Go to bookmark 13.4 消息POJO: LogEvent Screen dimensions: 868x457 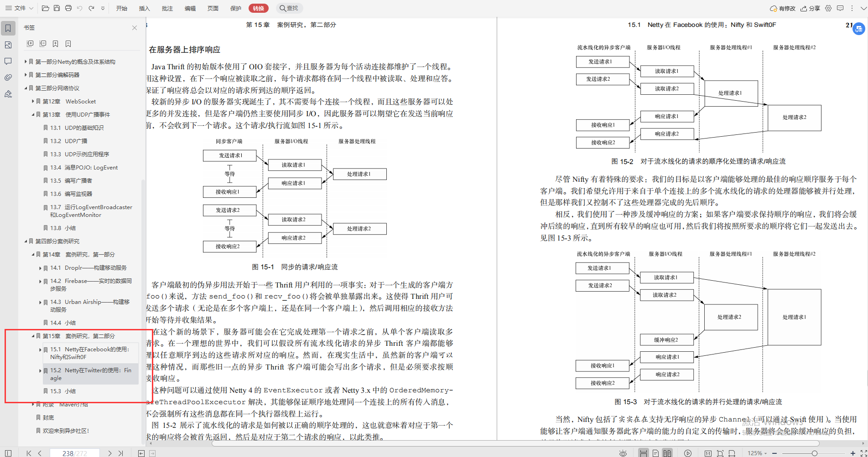pyautogui.click(x=84, y=167)
